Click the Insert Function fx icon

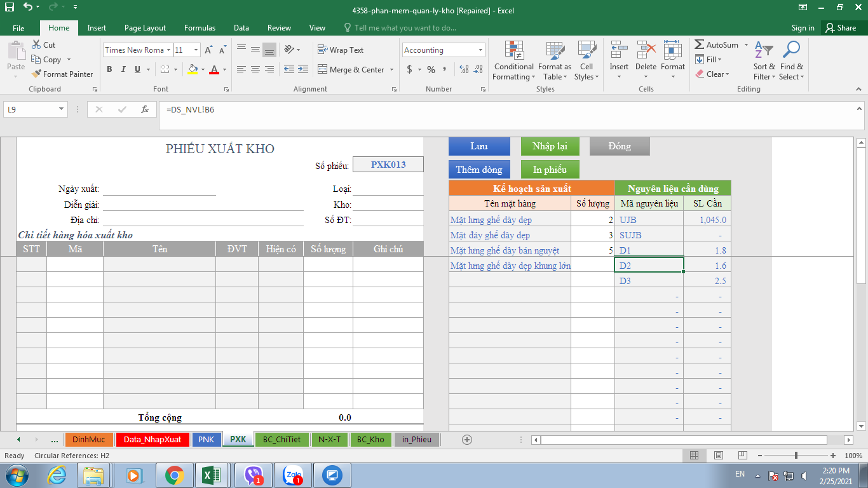[x=145, y=109]
